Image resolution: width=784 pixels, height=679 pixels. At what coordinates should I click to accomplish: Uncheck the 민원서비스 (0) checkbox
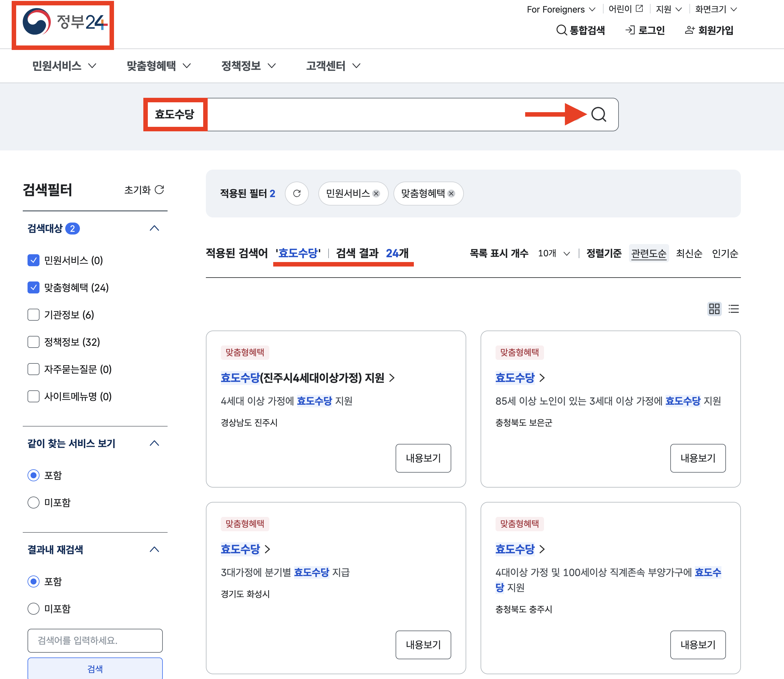[x=33, y=260]
